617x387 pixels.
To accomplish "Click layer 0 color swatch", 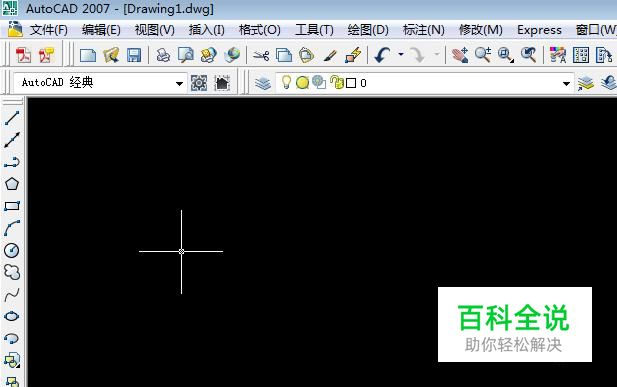I will pyautogui.click(x=351, y=83).
